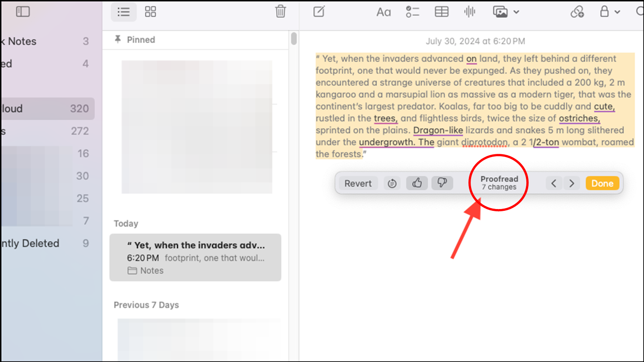Click the "Previous 7 Days" section header
Screen dimensions: 644x362
(x=146, y=305)
